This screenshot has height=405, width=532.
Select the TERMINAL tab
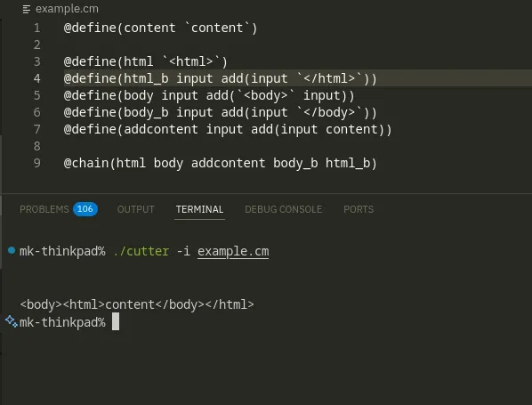point(199,209)
